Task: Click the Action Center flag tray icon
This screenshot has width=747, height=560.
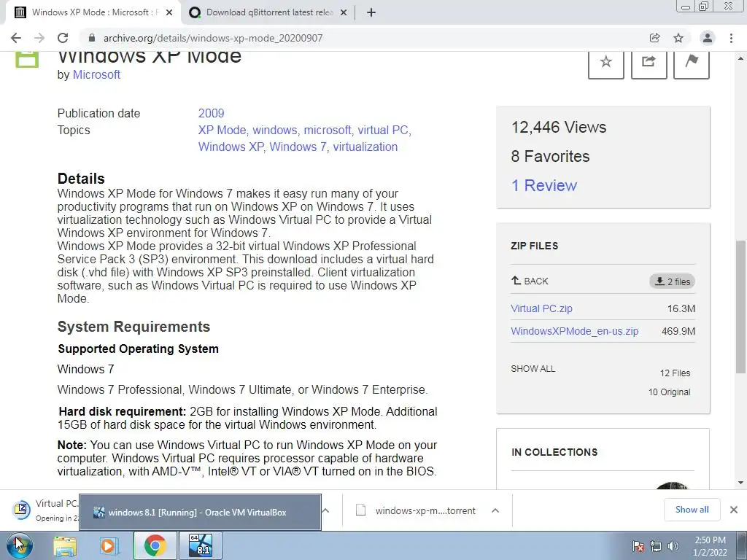Action: [x=638, y=547]
